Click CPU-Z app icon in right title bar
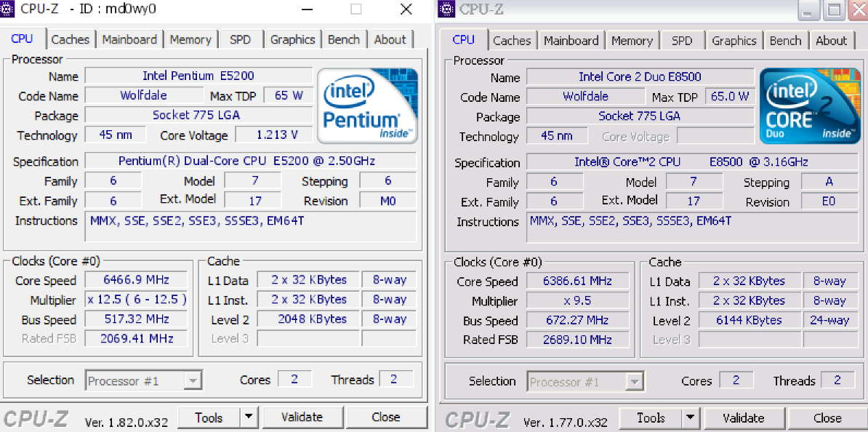Image resolution: width=868 pixels, height=432 pixels. (x=447, y=9)
